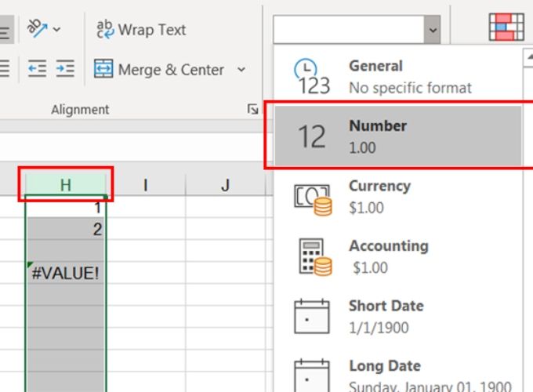Apply the Short Date format
Image resolution: width=533 pixels, height=392 pixels.
coord(398,317)
